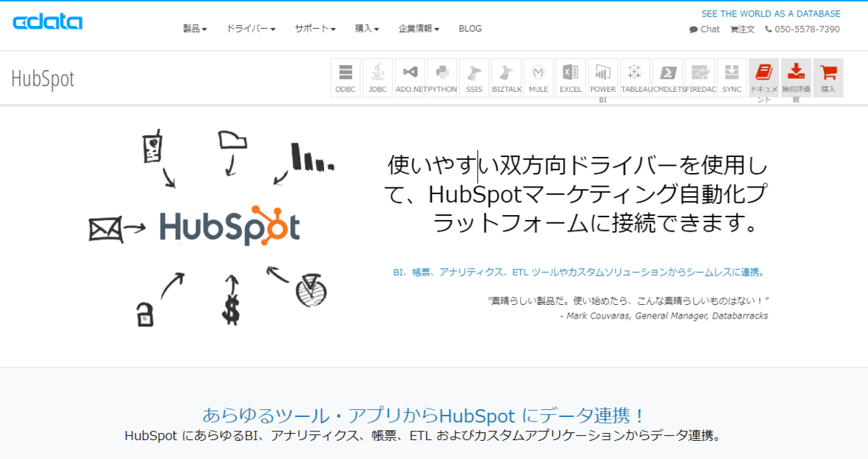Expand the 製品 menu
Viewport: 868px width, 459px height.
click(195, 29)
